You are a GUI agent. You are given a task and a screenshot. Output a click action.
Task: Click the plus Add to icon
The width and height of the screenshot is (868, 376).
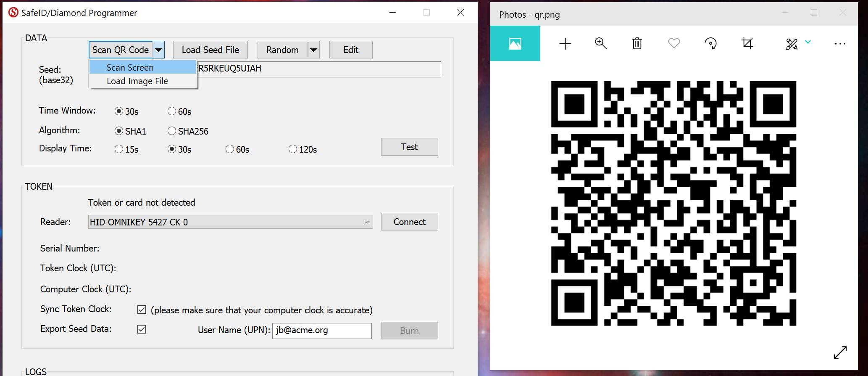pos(565,44)
